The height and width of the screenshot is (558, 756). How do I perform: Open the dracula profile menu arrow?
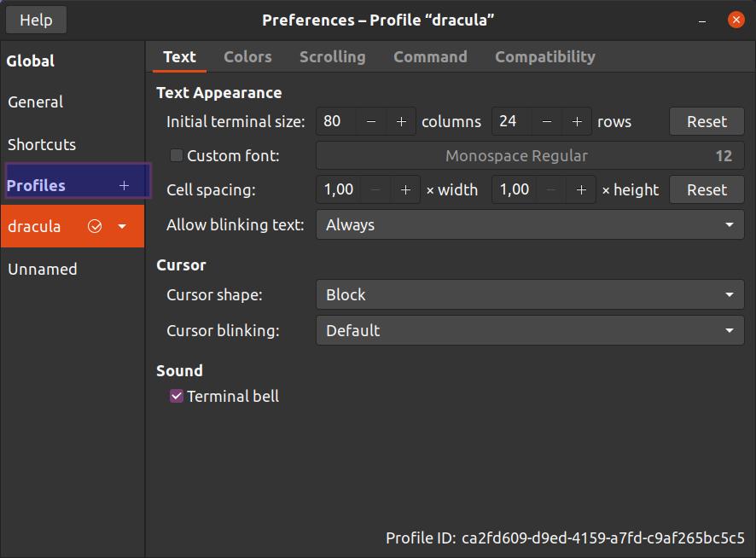tap(122, 226)
